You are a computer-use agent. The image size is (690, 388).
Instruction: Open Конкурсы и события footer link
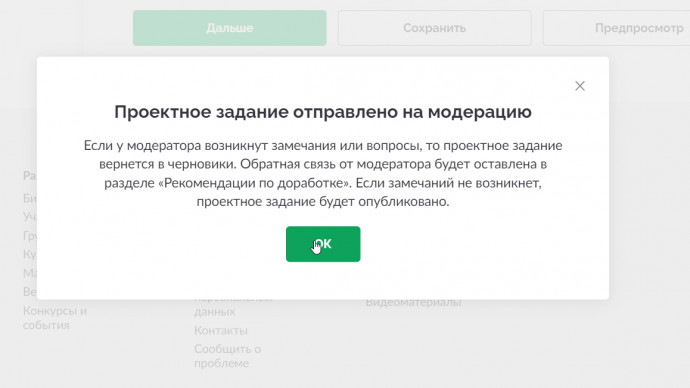55,318
